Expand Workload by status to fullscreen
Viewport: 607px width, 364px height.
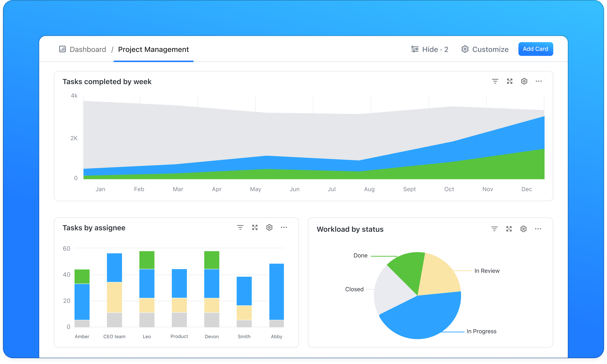[509, 229]
